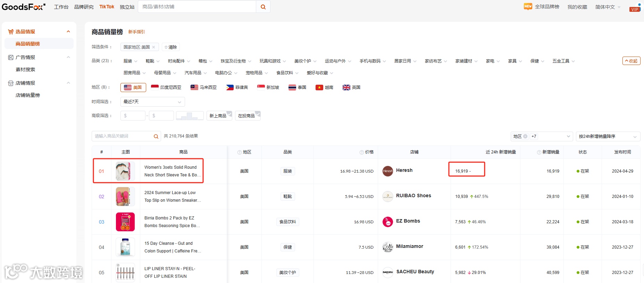This screenshot has width=644, height=283.
Task: Expand the 手机与数码 category dropdown
Action: coord(373,61)
